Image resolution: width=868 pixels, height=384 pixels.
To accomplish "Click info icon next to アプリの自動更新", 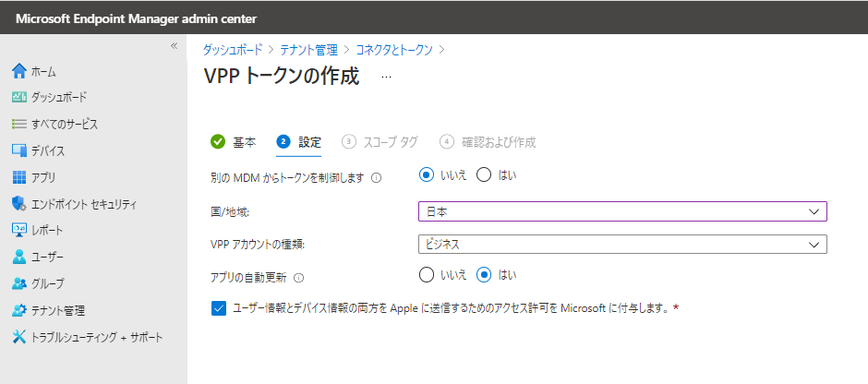I will coord(299,279).
